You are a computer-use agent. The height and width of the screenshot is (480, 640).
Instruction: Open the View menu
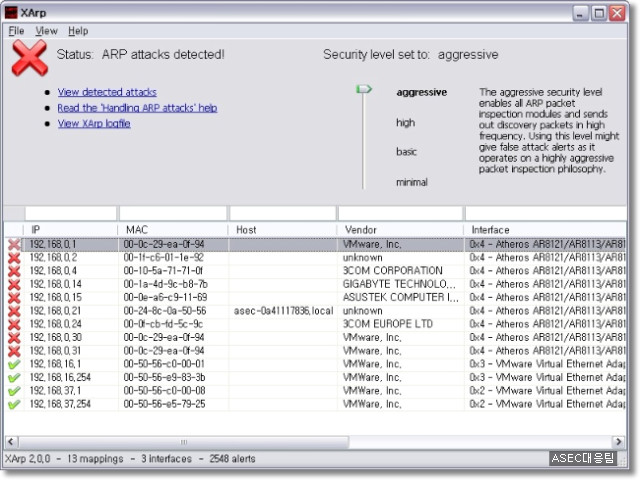46,31
